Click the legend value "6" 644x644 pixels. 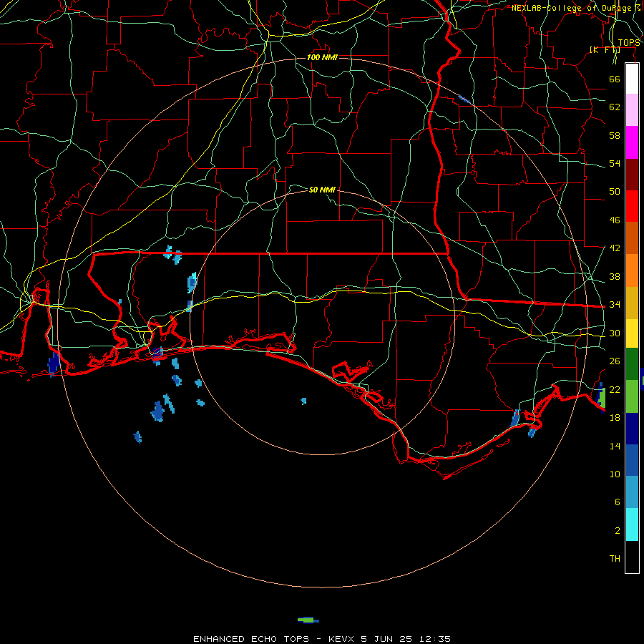pyautogui.click(x=617, y=502)
